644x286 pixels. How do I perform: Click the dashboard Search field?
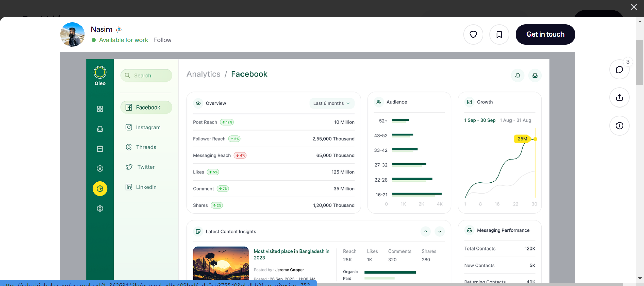[146, 75]
